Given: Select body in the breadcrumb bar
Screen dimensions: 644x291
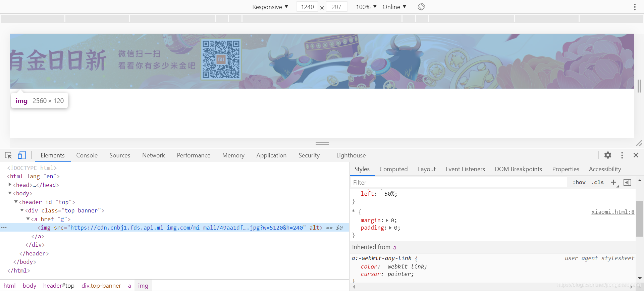Looking at the screenshot, I should click(x=30, y=286).
